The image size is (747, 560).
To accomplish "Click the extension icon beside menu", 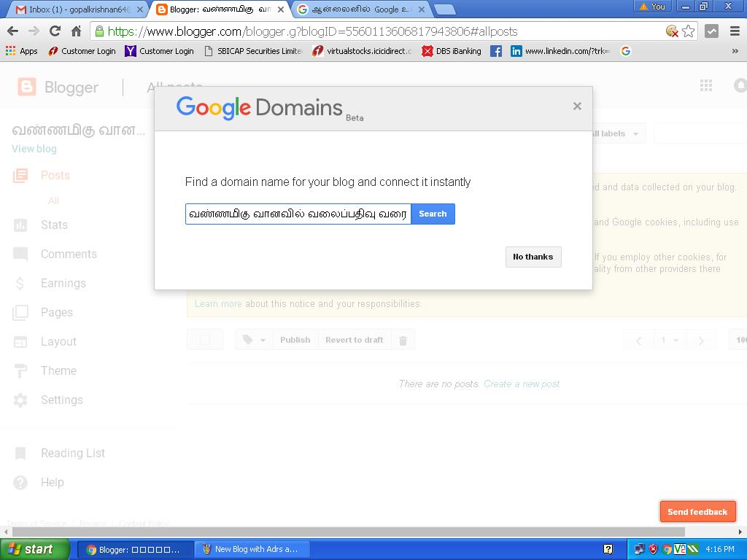I will click(x=711, y=31).
